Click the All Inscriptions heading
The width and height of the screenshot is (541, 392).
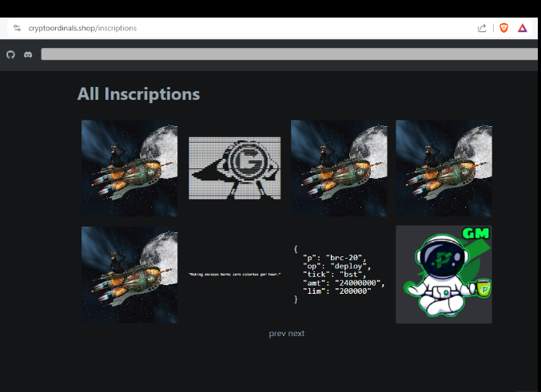138,94
